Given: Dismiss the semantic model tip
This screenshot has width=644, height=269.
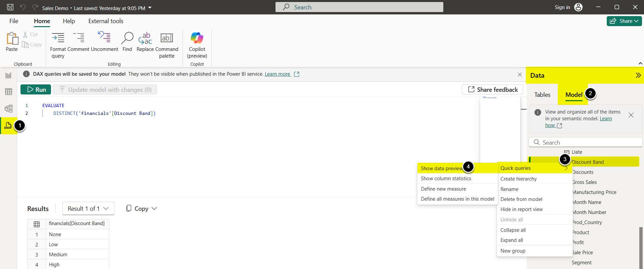Looking at the screenshot, I should point(631,115).
